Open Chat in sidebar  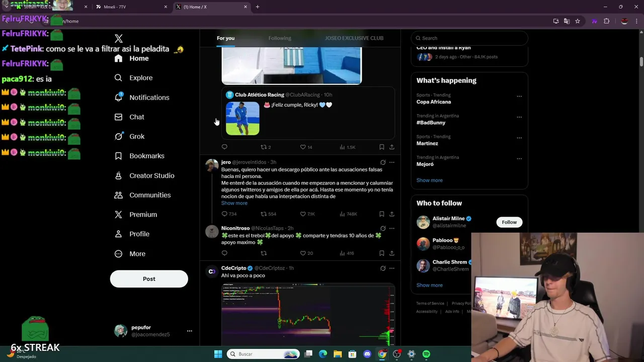click(x=129, y=117)
